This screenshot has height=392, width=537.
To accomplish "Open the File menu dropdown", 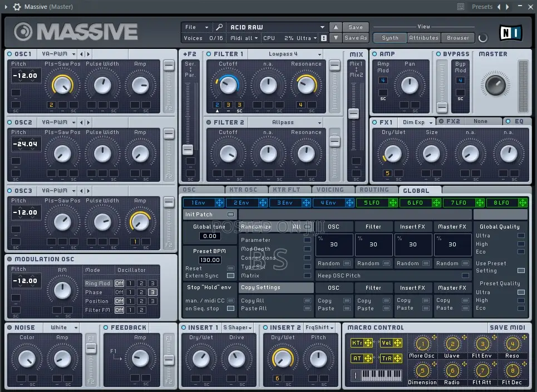I will [x=196, y=27].
